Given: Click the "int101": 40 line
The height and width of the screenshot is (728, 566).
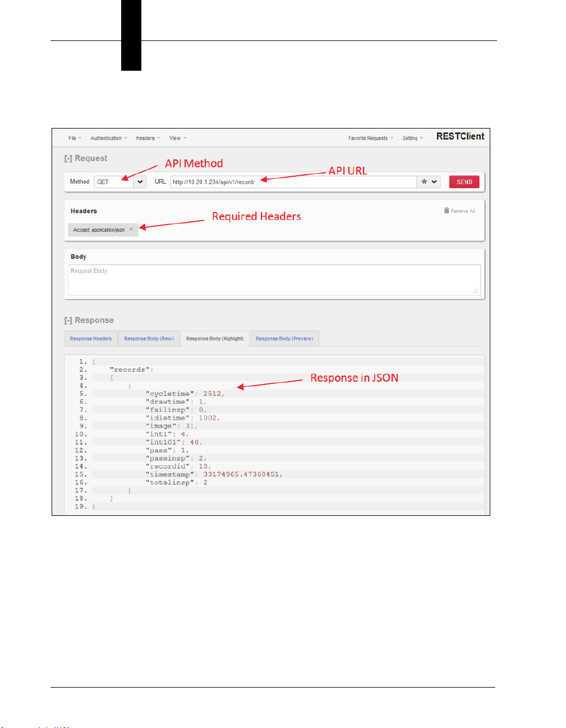Looking at the screenshot, I should pyautogui.click(x=174, y=442).
